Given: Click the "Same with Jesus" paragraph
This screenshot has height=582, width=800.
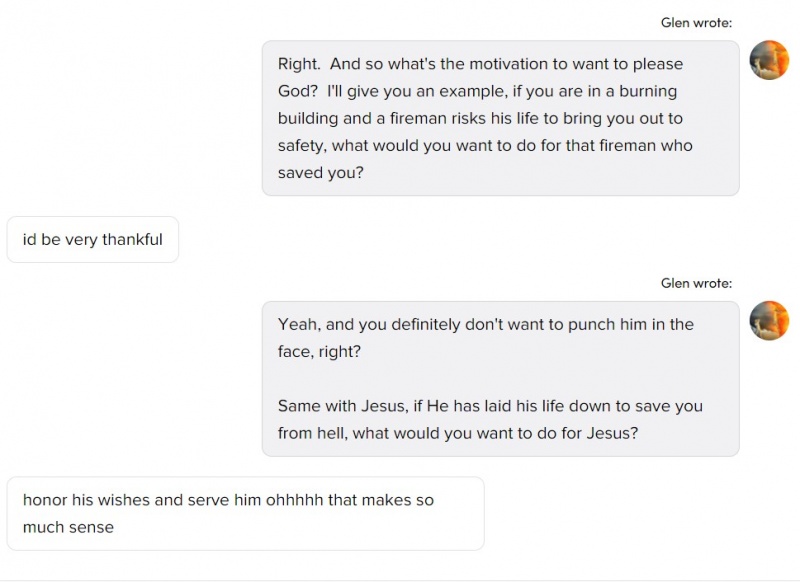Looking at the screenshot, I should click(490, 420).
